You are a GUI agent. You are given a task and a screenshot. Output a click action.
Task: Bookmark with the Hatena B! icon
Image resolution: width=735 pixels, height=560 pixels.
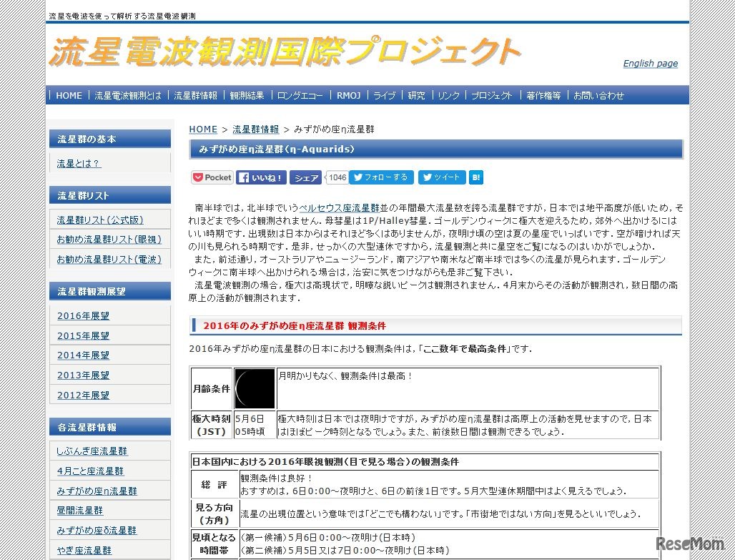(475, 177)
